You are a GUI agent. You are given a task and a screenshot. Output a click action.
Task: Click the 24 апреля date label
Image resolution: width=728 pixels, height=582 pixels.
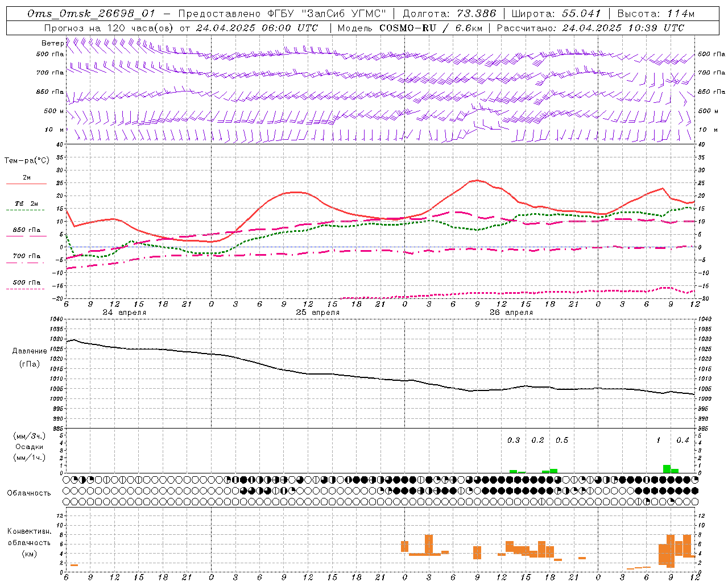[124, 313]
